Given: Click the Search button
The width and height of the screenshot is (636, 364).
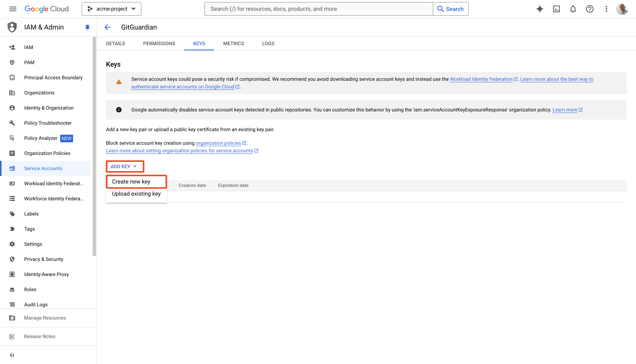Looking at the screenshot, I should point(451,9).
